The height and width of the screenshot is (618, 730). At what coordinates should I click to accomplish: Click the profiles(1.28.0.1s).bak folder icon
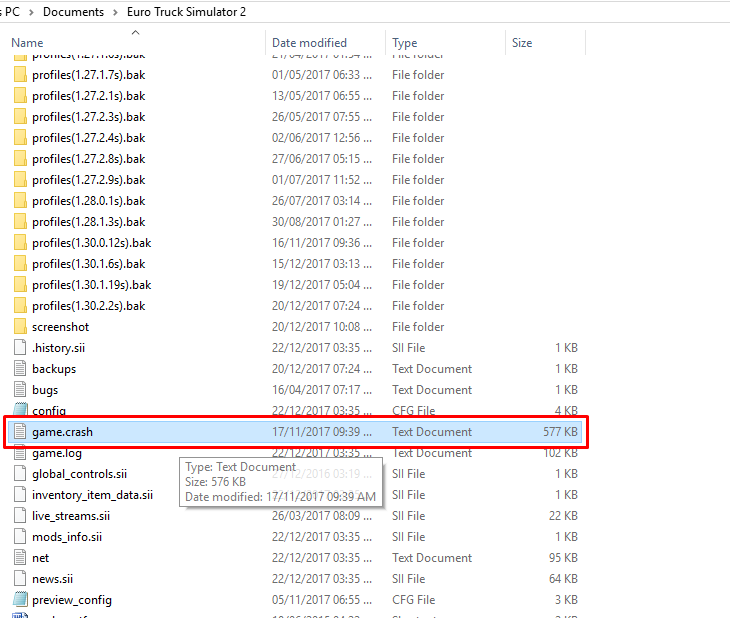pos(20,200)
